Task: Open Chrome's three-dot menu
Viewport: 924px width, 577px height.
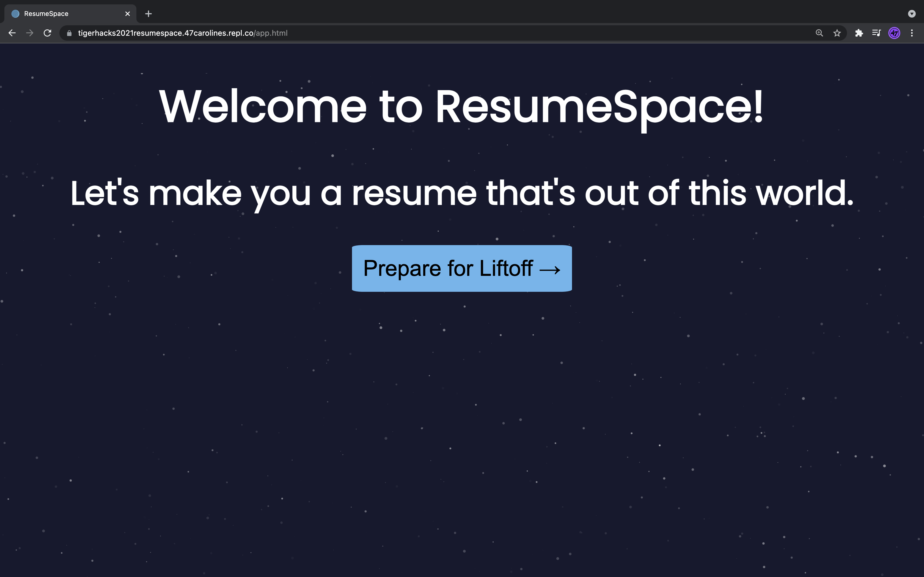Action: point(912,33)
